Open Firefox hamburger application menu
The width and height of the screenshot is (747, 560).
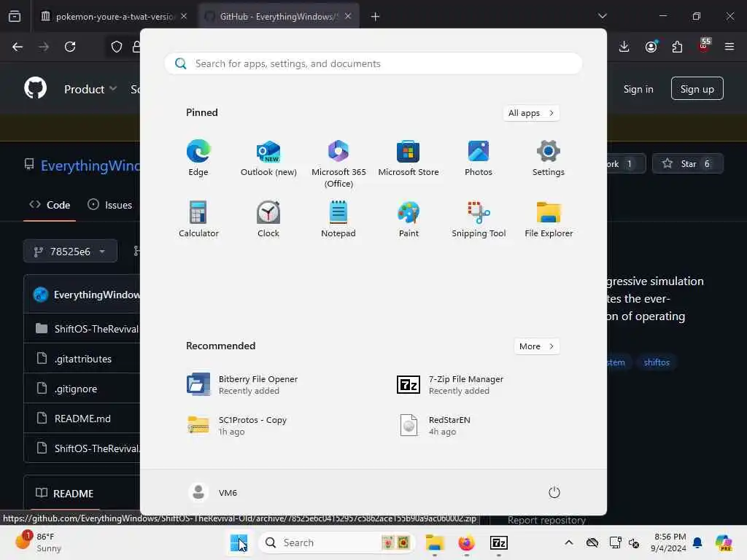729,47
